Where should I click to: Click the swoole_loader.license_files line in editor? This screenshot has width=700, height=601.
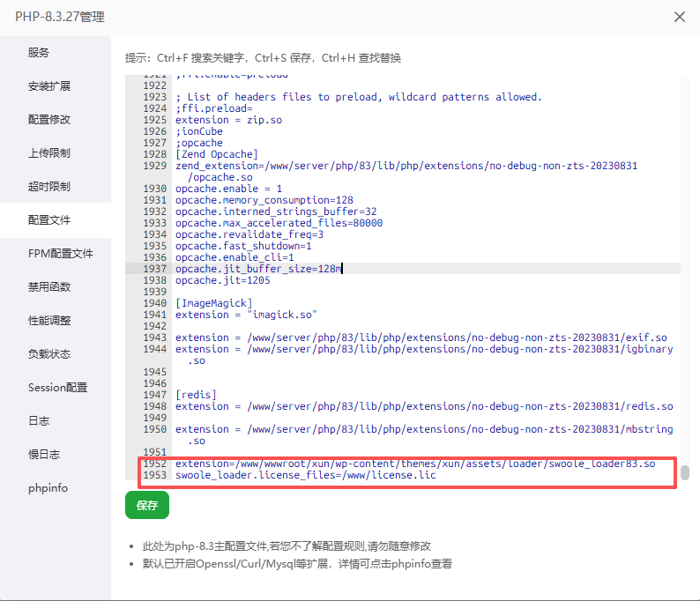tap(305, 475)
